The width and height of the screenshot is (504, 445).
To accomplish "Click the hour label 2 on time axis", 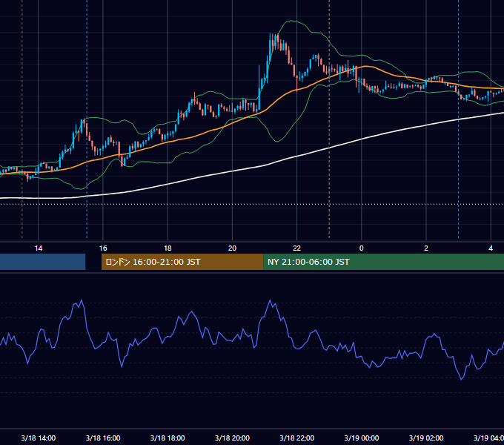I will pyautogui.click(x=426, y=248).
